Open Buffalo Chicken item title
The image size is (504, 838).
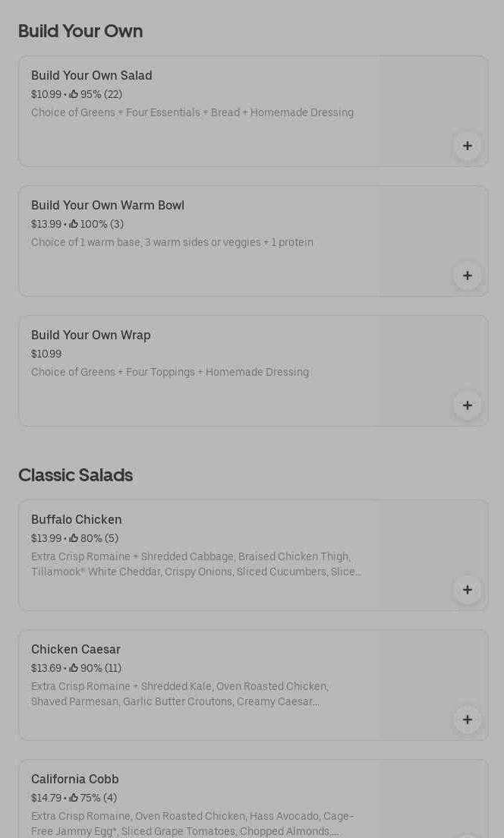tap(77, 519)
